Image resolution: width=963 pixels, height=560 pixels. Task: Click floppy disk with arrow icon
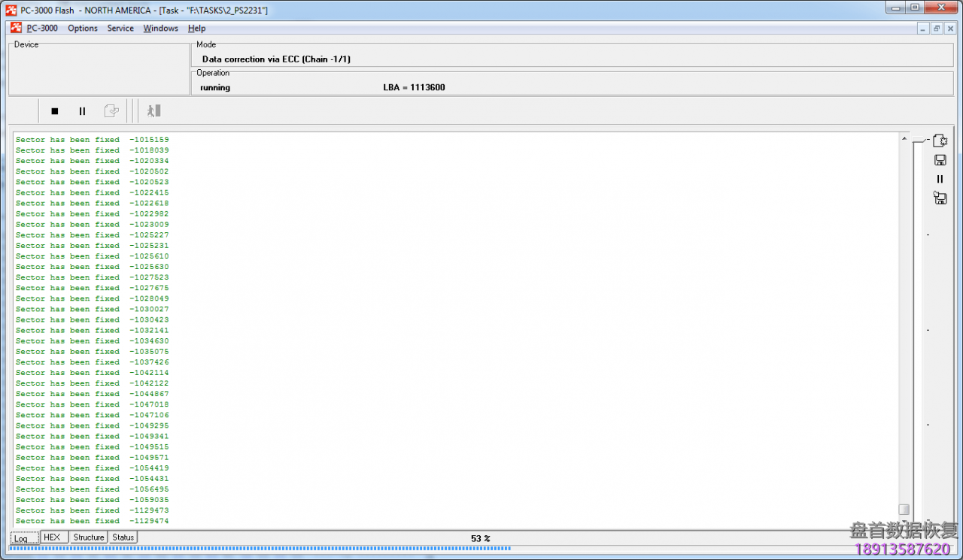click(x=940, y=198)
